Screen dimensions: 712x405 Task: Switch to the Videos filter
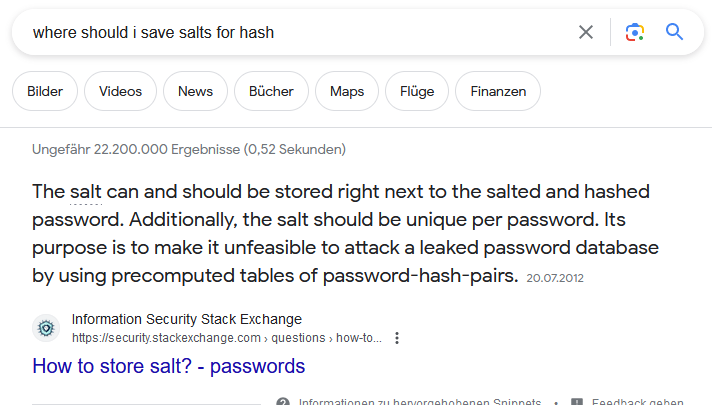pyautogui.click(x=120, y=91)
